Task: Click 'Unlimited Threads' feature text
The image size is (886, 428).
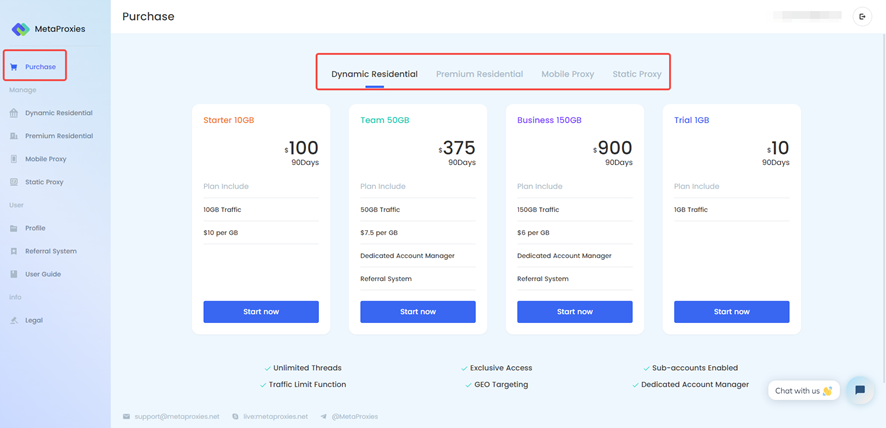Action: pyautogui.click(x=307, y=368)
